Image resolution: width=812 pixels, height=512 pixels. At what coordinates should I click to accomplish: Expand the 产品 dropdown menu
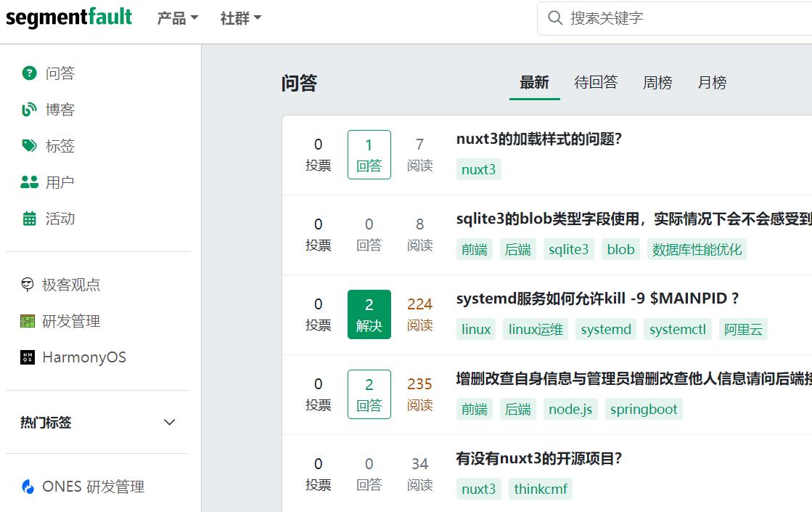click(x=178, y=18)
